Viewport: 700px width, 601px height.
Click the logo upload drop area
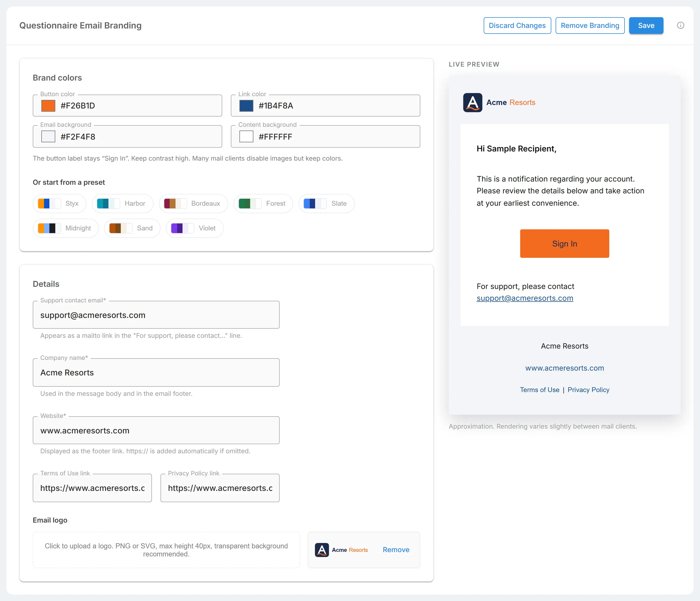click(166, 550)
